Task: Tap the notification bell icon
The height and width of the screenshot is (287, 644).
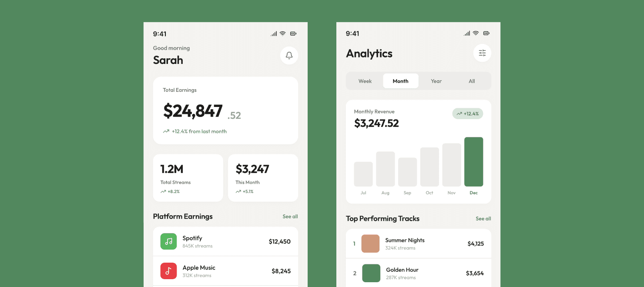Action: 289,56
